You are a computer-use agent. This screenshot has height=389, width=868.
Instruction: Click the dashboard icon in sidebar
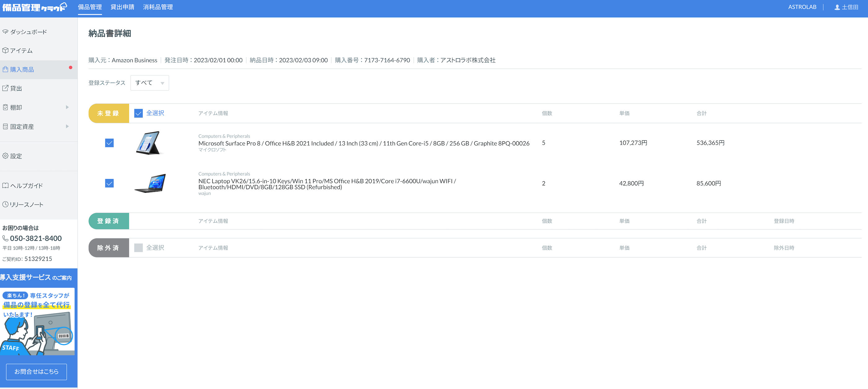coord(5,32)
